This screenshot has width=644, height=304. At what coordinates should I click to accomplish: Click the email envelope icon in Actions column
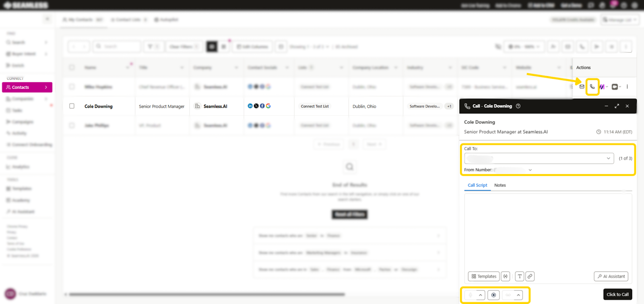582,86
